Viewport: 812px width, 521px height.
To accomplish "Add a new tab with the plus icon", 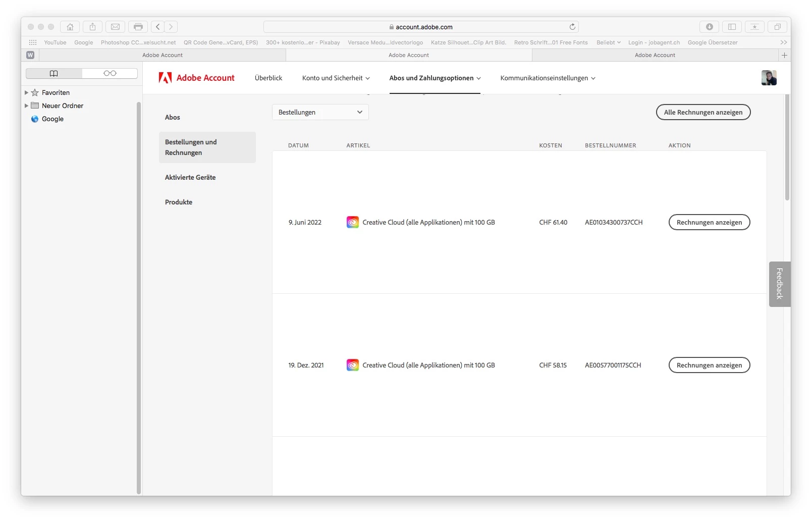I will [x=784, y=55].
